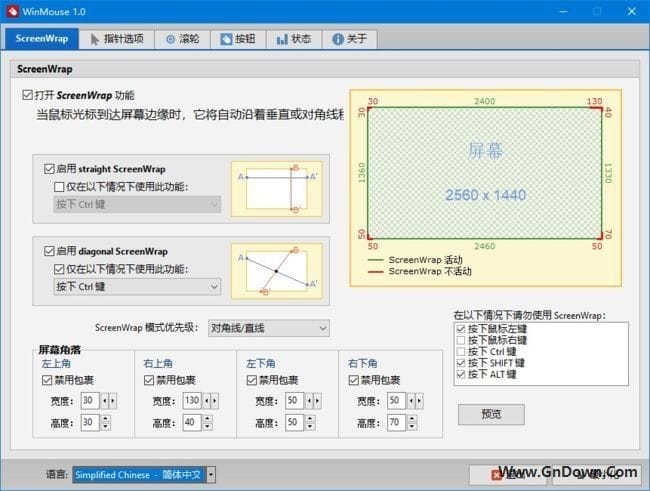Increase 左上角 宽度 with right arrow
This screenshot has height=491, width=650.
coord(113,401)
